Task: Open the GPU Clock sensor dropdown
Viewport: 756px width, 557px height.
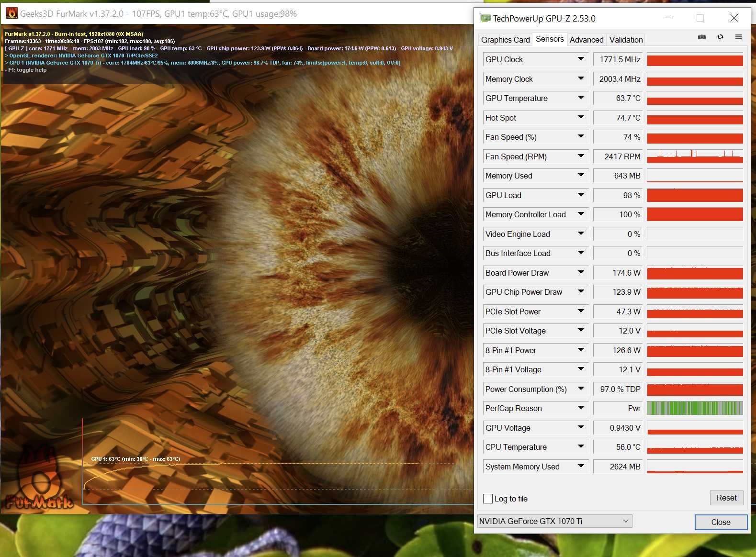Action: (x=581, y=59)
